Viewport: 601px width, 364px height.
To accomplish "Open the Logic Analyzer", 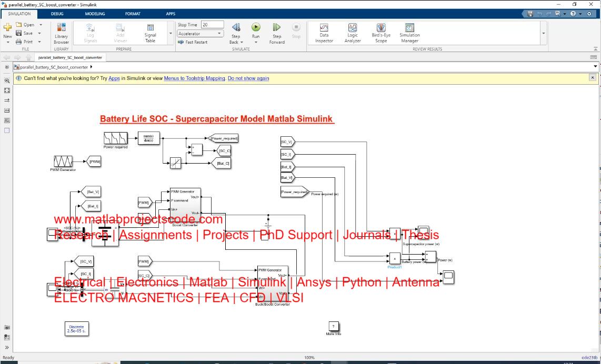I will click(x=353, y=33).
